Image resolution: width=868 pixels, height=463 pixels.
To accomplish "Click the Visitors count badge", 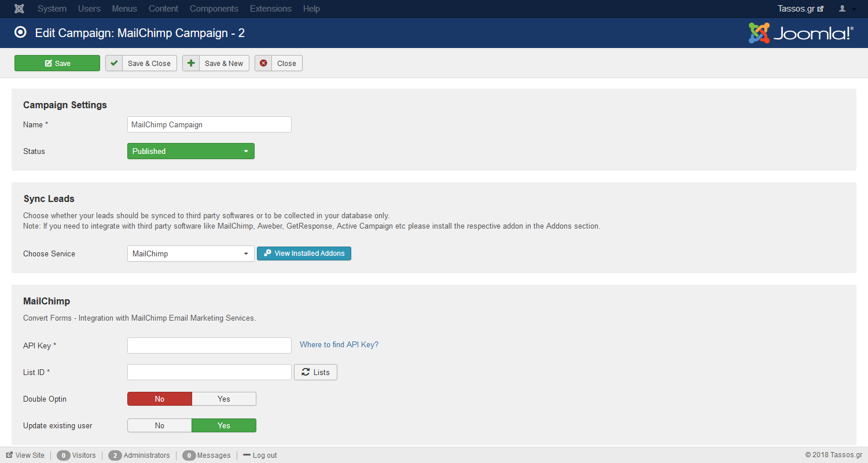I will click(x=63, y=455).
